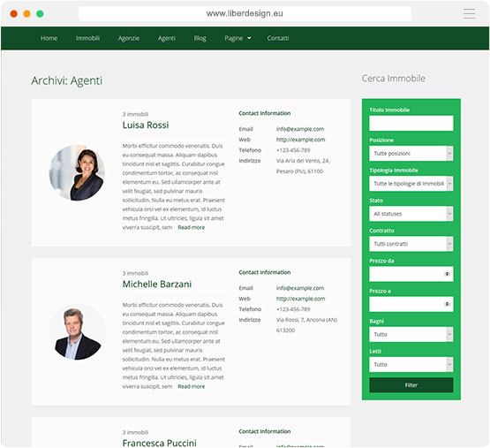490x448 pixels.
Task: Click '3 immobili' above Luisa Rossi
Action: tap(135, 114)
